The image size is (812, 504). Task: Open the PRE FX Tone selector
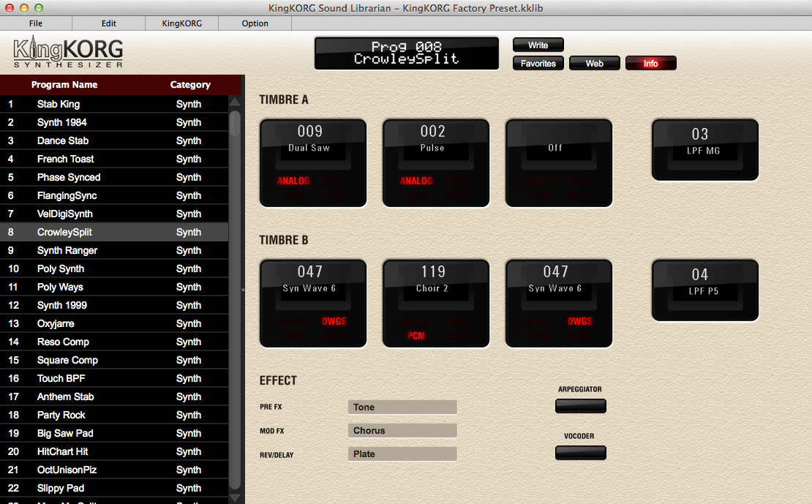(402, 407)
